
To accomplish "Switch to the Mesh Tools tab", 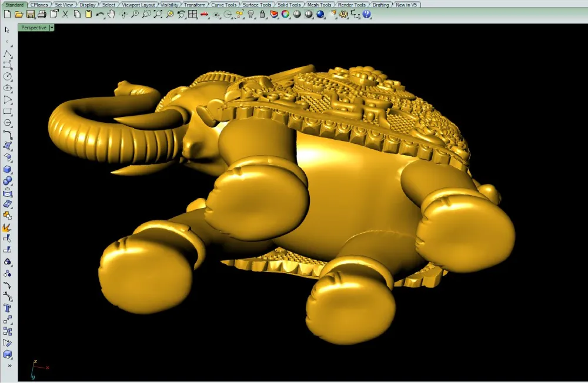I will coord(319,5).
